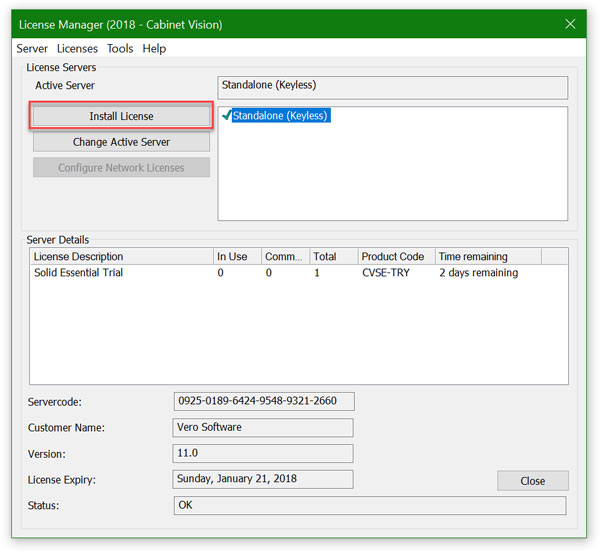Click the Close button
This screenshot has width=600, height=552.
tap(533, 481)
